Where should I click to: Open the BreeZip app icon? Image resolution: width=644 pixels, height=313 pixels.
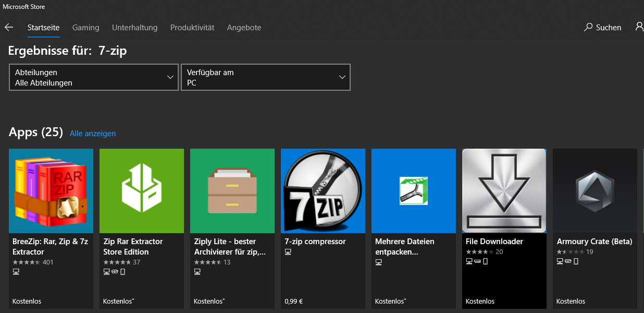pyautogui.click(x=51, y=191)
